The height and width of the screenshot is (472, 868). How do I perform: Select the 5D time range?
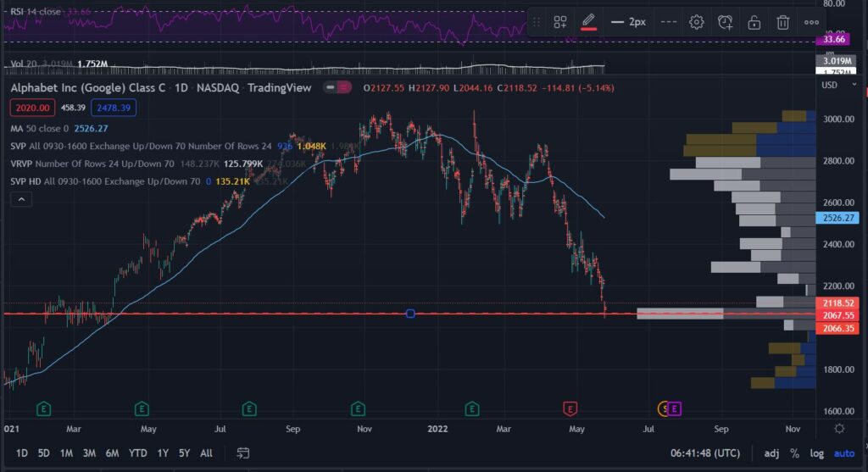click(x=44, y=453)
